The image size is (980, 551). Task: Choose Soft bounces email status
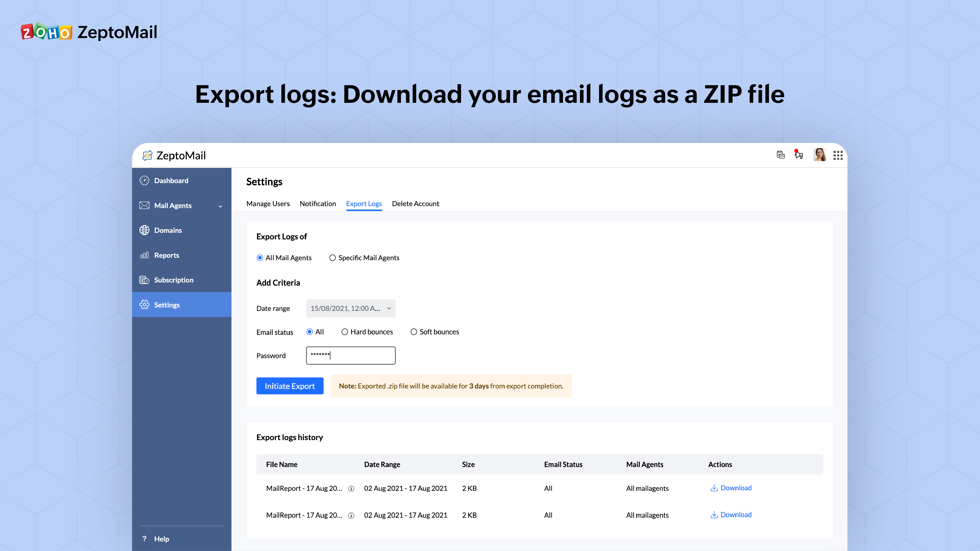(413, 332)
